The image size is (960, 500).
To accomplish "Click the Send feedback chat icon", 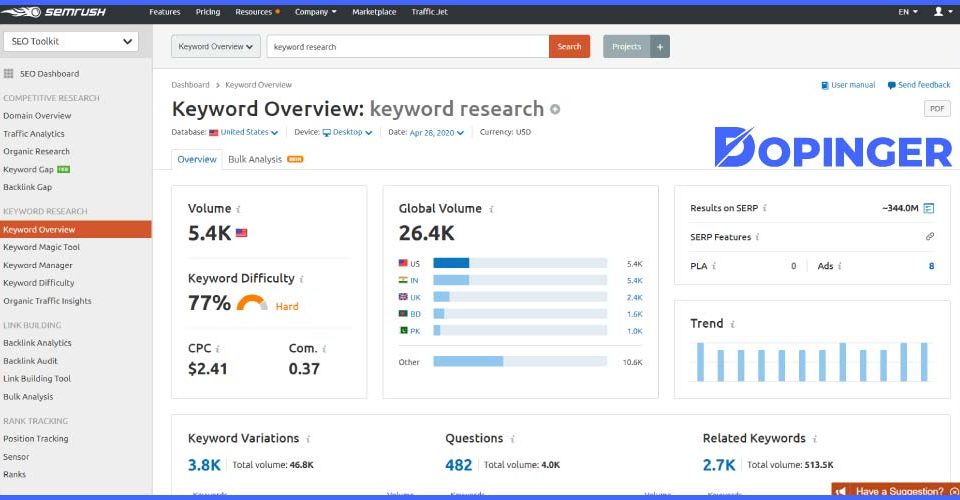I will pos(891,85).
